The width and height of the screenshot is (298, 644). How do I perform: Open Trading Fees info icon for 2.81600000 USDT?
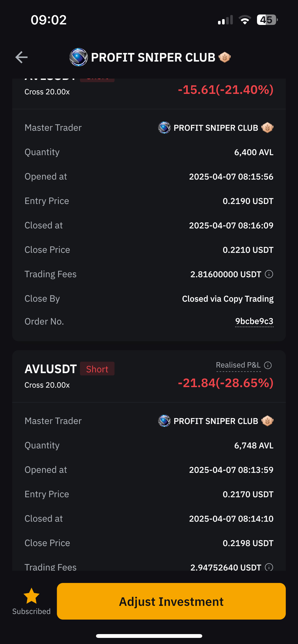[x=269, y=274]
